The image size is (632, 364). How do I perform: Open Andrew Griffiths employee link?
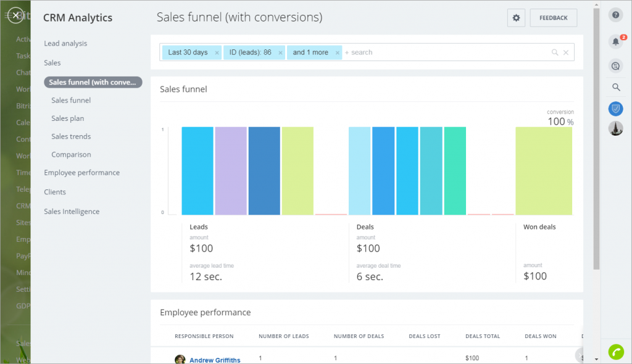[214, 360]
